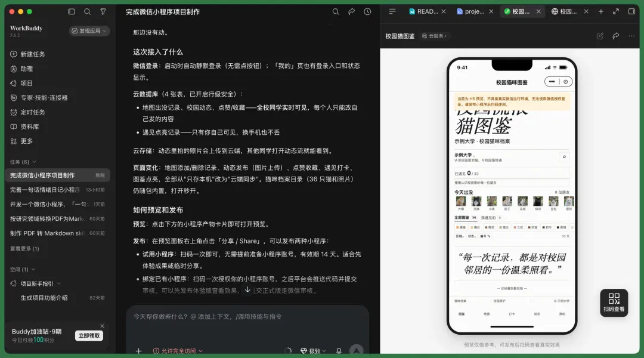Open 状态 filter dropdown in phone preview
Screen dimensions: 644x358
(472, 236)
